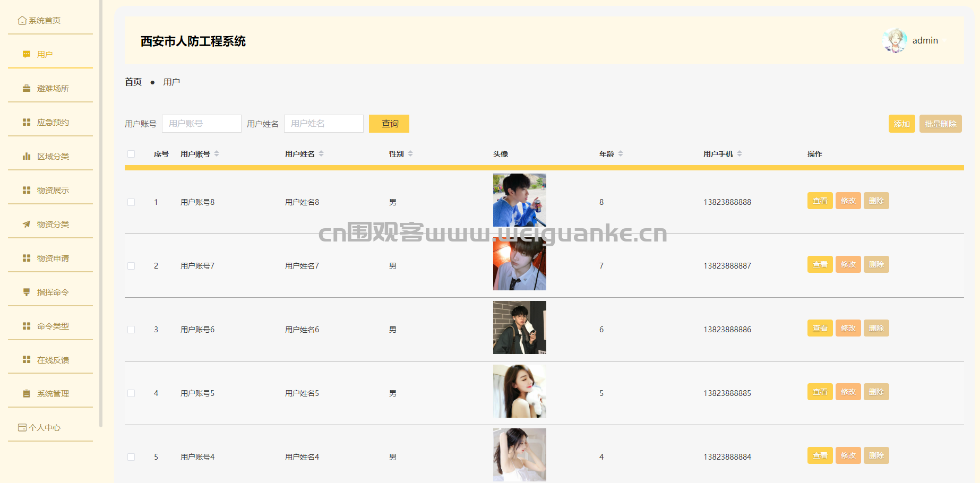
Task: Open the 应急预约 menu item
Action: point(53,122)
